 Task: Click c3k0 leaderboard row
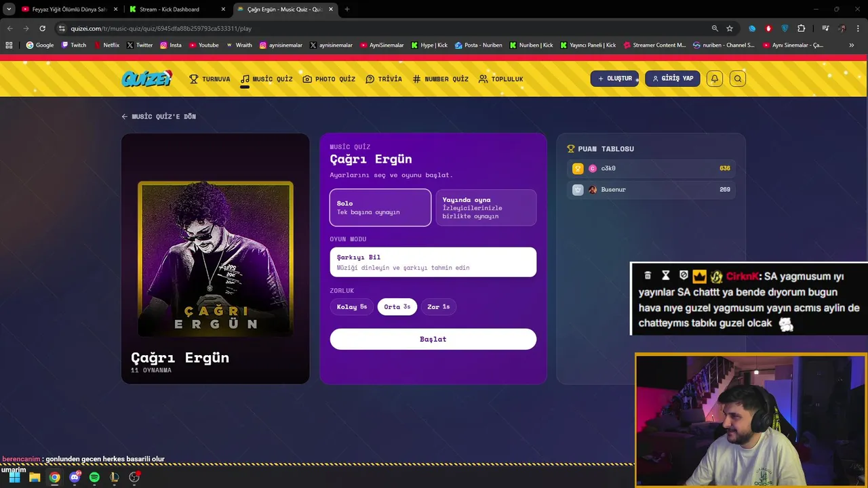[x=651, y=168]
